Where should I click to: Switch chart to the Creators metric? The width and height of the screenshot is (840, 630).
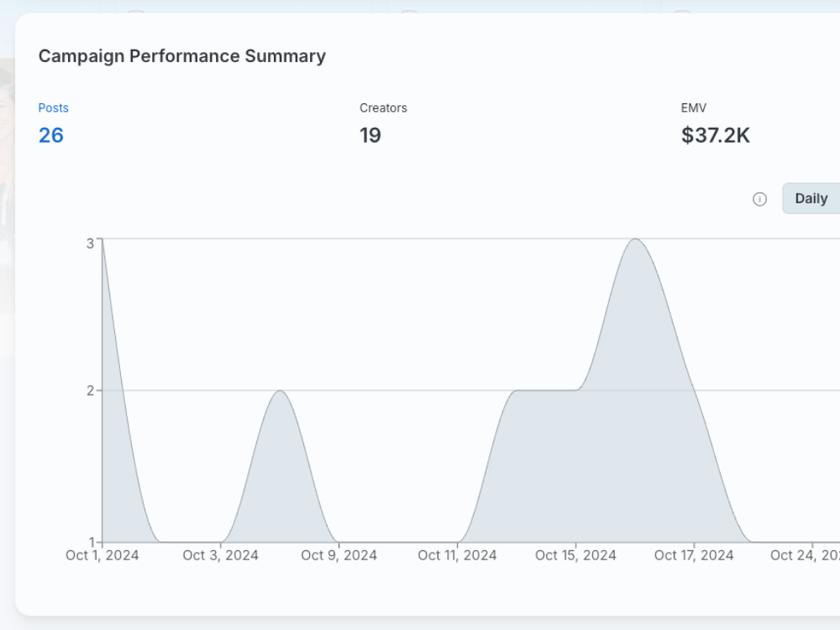[383, 108]
